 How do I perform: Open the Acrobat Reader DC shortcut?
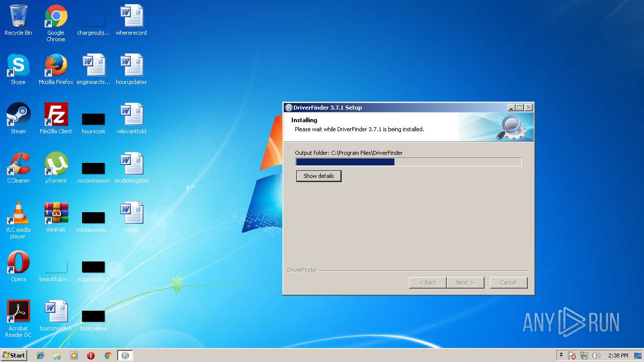click(x=18, y=319)
